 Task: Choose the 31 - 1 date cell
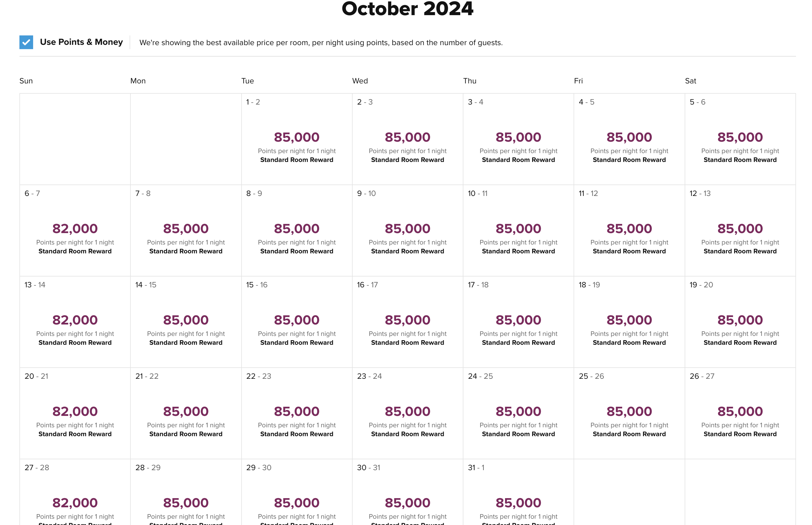(518, 492)
